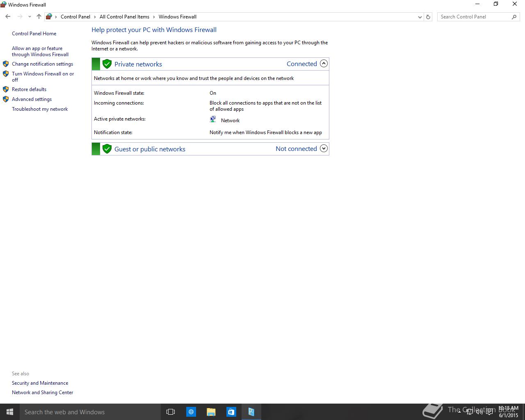
Task: Collapse the Private networks section
Action: tap(324, 64)
